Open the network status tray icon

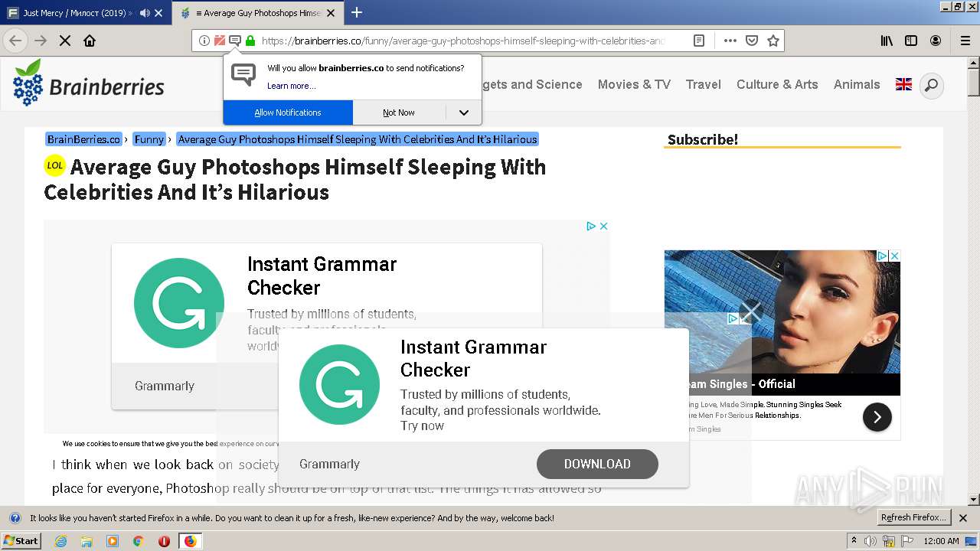click(x=888, y=541)
